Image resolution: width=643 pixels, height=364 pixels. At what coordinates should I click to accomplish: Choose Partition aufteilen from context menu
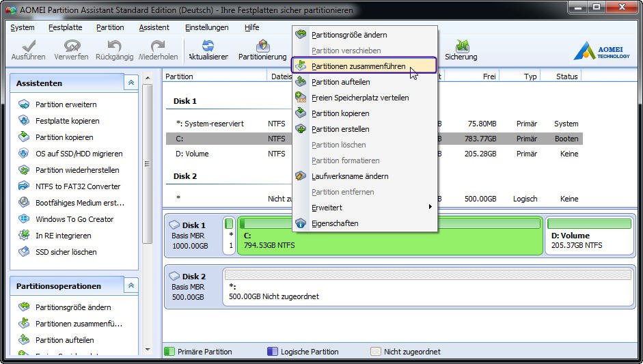click(x=365, y=82)
